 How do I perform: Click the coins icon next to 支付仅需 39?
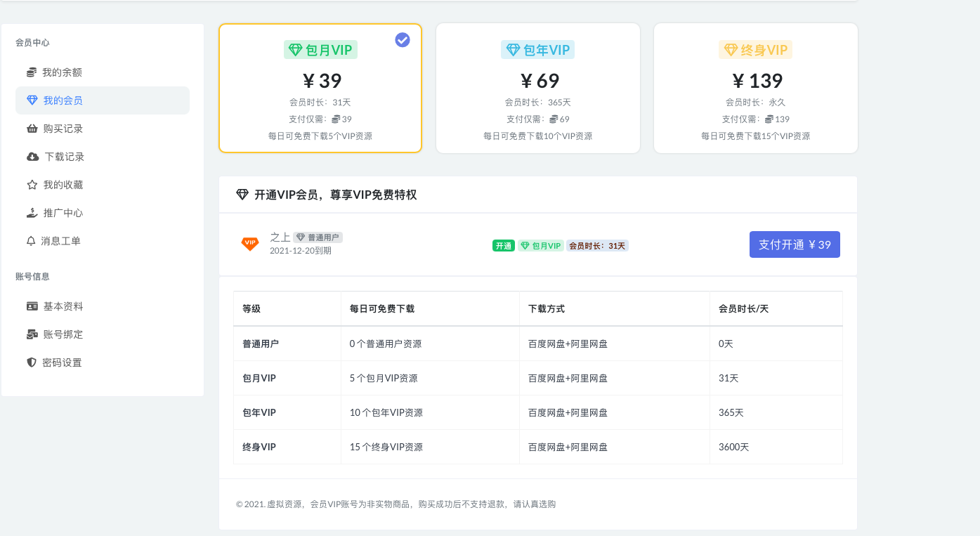pyautogui.click(x=336, y=119)
